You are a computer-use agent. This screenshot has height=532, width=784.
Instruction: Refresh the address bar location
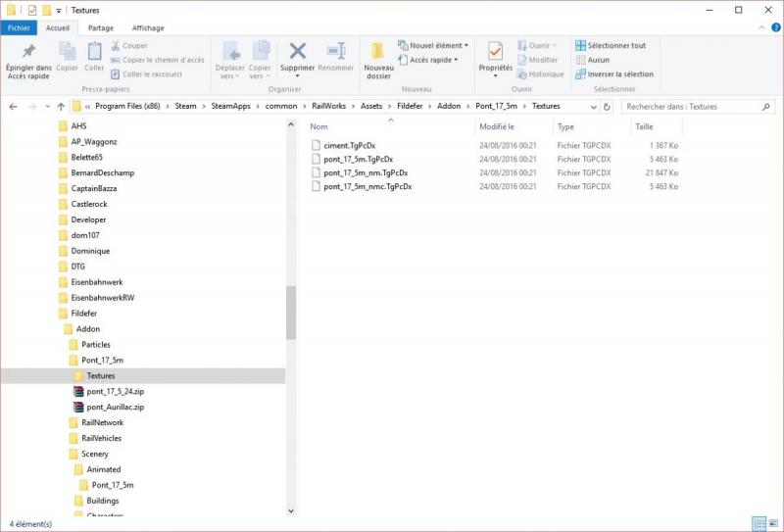pyautogui.click(x=607, y=107)
